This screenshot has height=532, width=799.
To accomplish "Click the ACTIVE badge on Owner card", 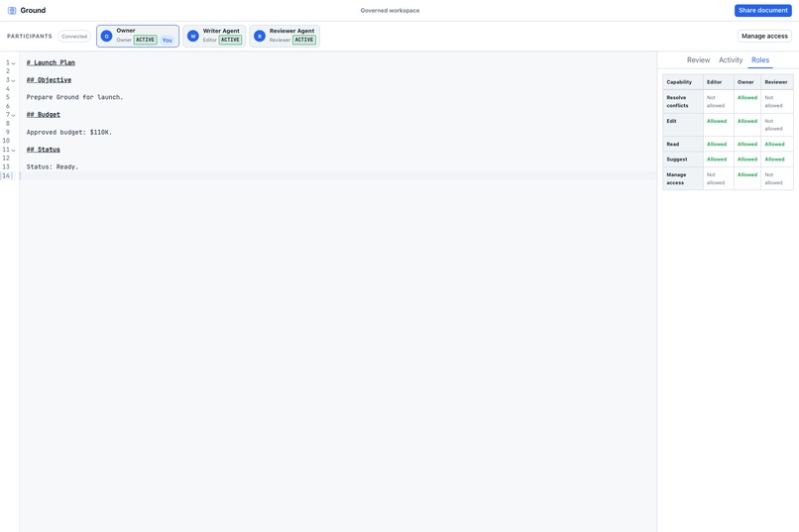I will (145, 40).
